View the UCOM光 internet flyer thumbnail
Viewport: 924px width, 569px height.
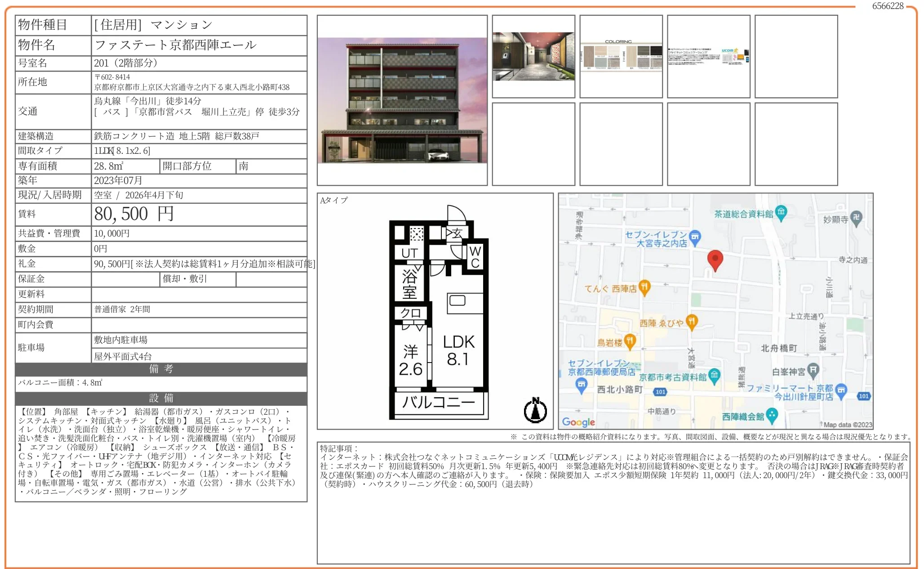(x=709, y=55)
